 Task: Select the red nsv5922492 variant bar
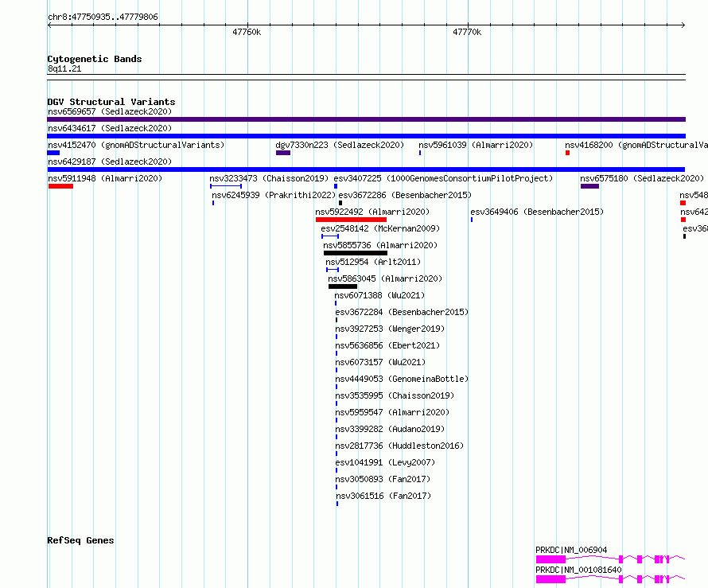point(351,220)
